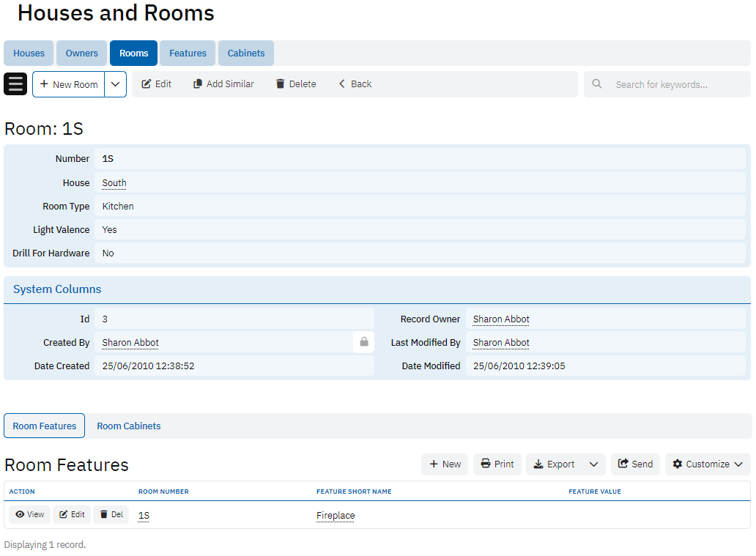
Task: Sort by Feature Short Name column header
Action: (354, 492)
